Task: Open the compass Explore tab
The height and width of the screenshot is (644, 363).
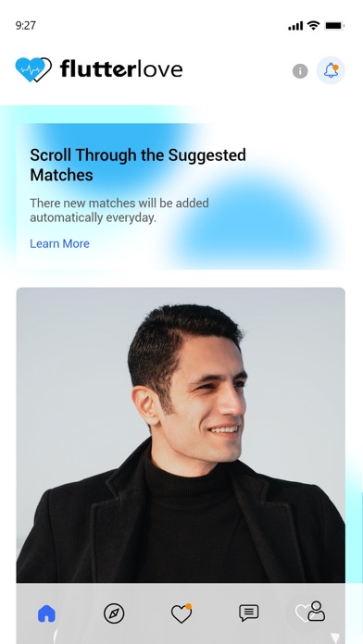Action: point(114,613)
